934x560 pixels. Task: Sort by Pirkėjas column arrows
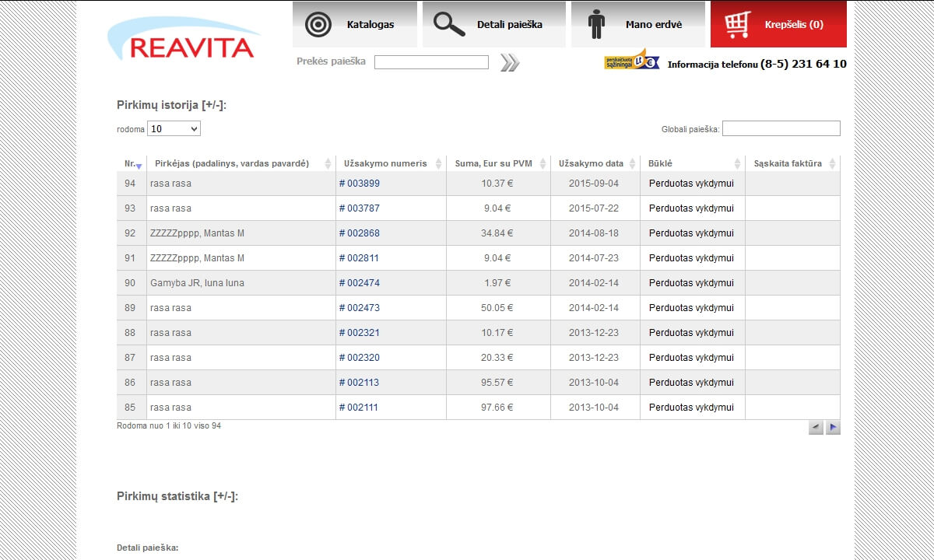coord(328,164)
